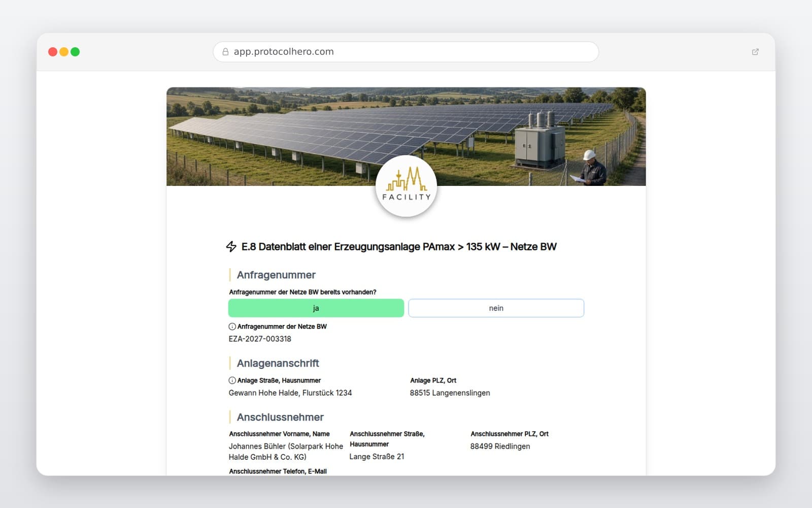The image size is (812, 508).
Task: Click the info icon beside Anfragenummer der Netze BW
Action: click(232, 327)
